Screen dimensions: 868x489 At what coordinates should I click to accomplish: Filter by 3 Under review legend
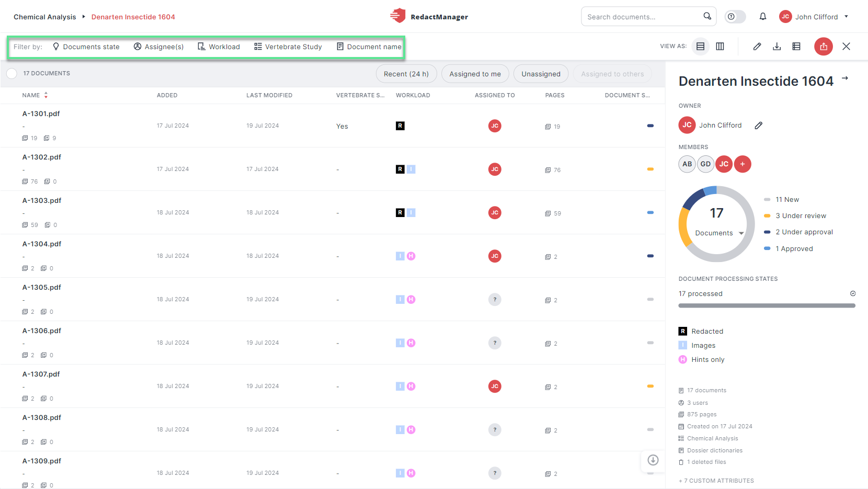[795, 215]
